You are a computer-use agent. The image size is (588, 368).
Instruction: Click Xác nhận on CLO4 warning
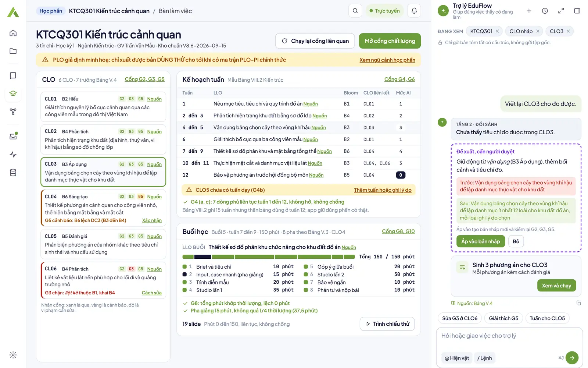coord(152,220)
